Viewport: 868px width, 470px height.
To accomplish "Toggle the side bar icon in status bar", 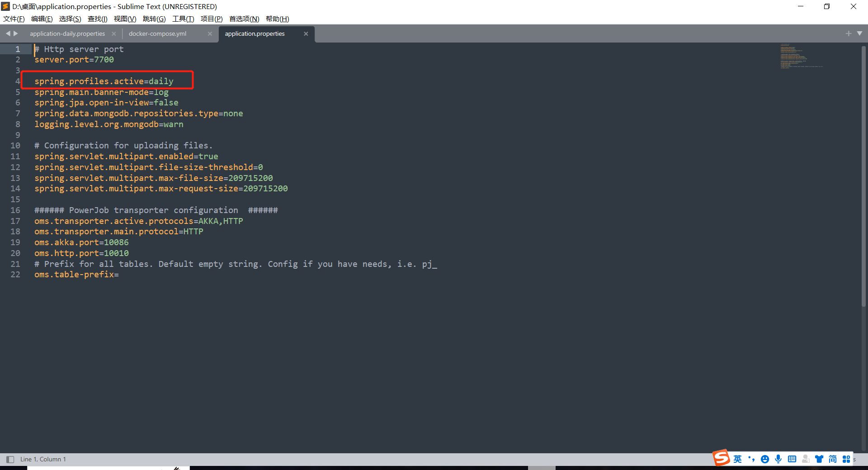I will tap(10, 459).
